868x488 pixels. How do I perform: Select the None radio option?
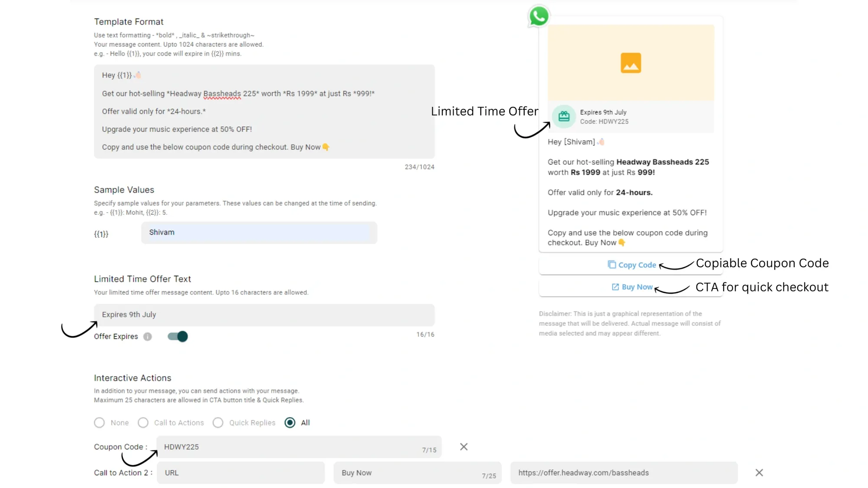pos(99,422)
